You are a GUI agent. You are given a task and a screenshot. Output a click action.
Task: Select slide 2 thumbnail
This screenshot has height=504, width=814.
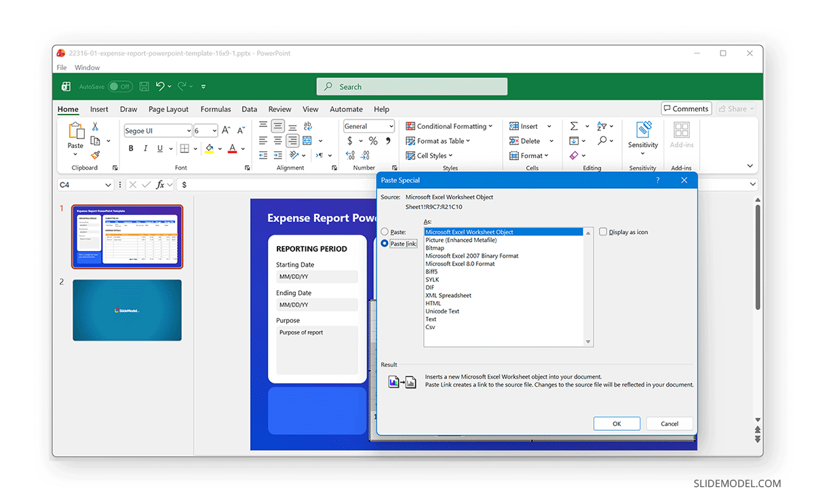pyautogui.click(x=128, y=310)
